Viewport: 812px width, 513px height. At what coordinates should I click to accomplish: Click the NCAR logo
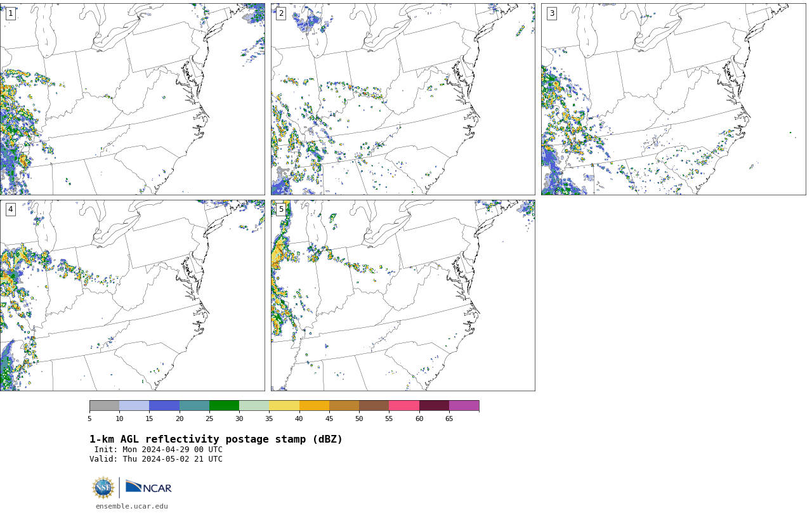148,487
